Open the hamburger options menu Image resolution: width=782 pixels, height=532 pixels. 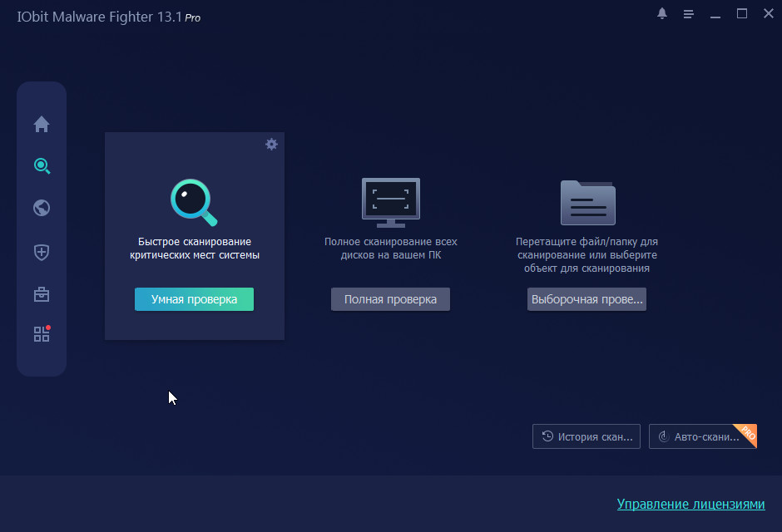click(x=689, y=14)
